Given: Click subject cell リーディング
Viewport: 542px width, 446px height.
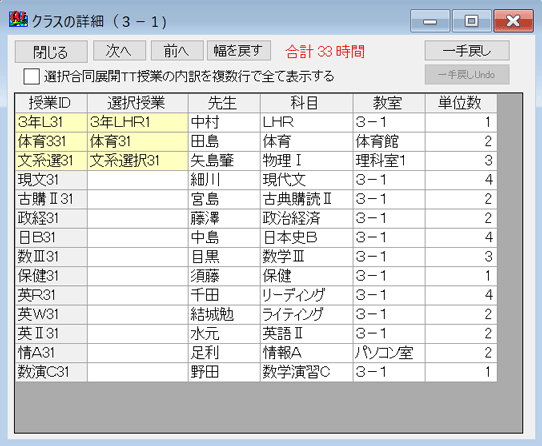Looking at the screenshot, I should pyautogui.click(x=307, y=295).
